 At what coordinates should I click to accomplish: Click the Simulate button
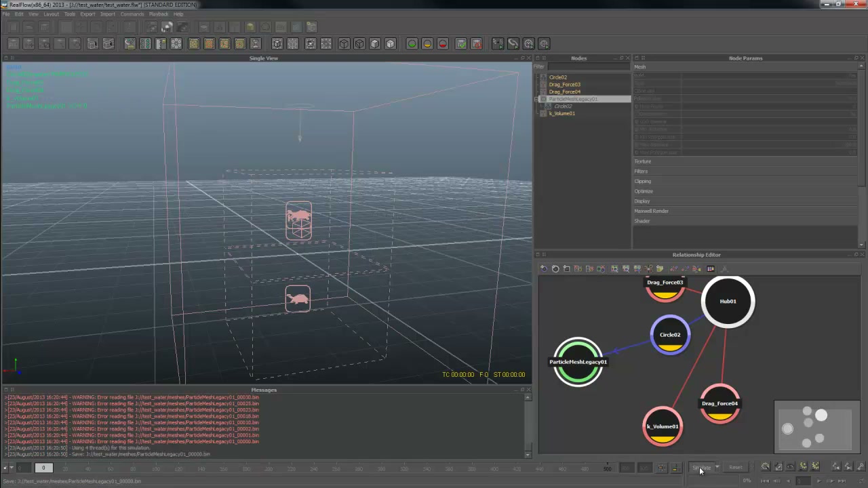(701, 468)
